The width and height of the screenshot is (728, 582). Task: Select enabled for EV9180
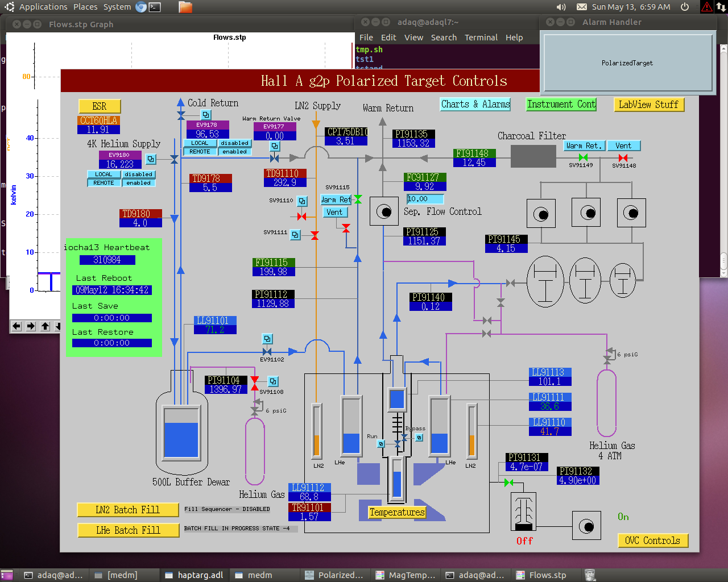(x=139, y=183)
